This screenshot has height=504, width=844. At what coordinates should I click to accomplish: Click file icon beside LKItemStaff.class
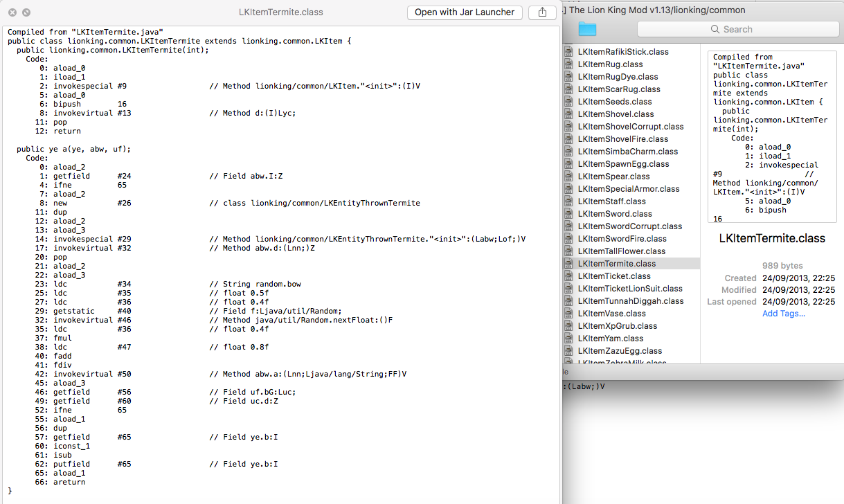point(568,201)
